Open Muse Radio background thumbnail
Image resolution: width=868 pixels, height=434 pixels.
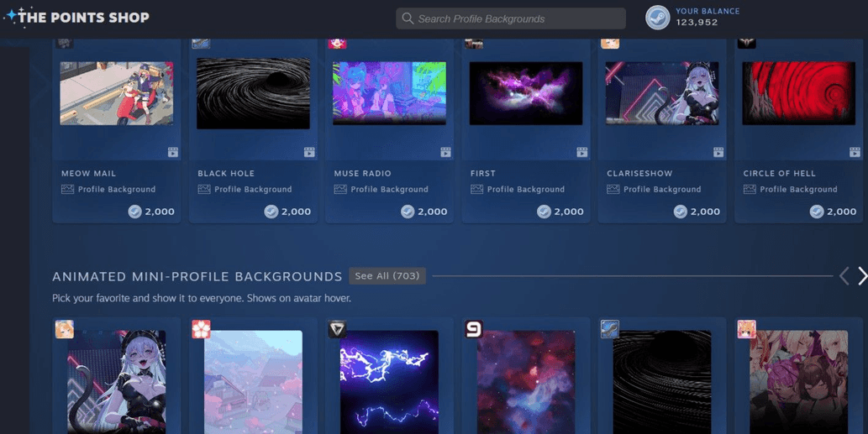[389, 93]
